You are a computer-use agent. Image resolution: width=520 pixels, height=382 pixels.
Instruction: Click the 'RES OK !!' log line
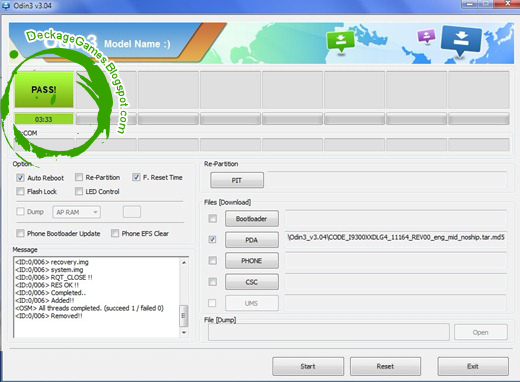pyautogui.click(x=47, y=285)
